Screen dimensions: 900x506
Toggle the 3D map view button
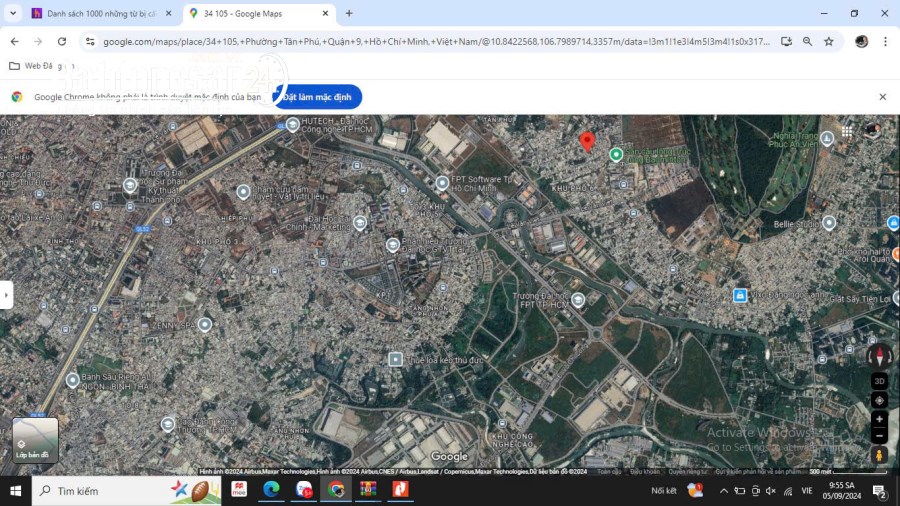879,381
